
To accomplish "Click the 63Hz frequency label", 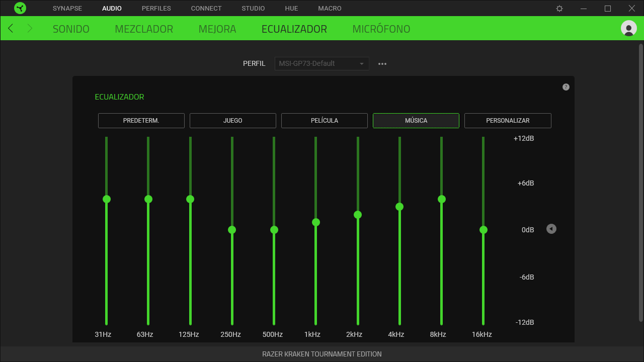I will pos(145,334).
